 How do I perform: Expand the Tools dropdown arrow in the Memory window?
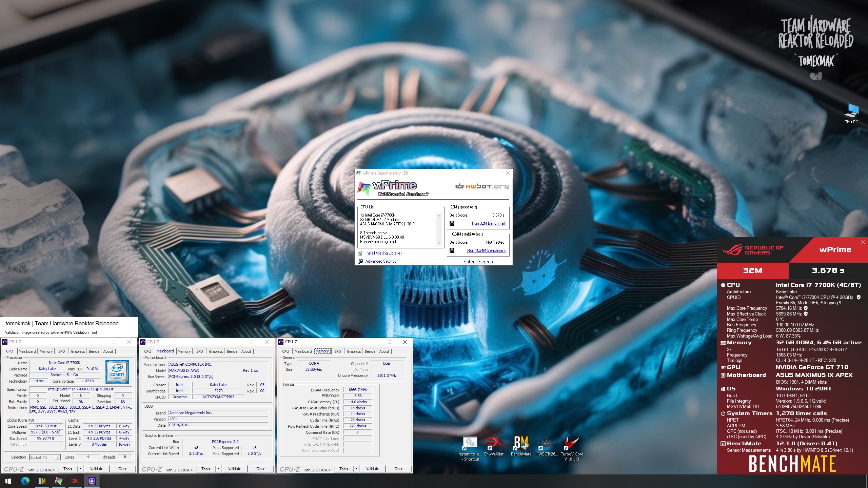click(356, 469)
